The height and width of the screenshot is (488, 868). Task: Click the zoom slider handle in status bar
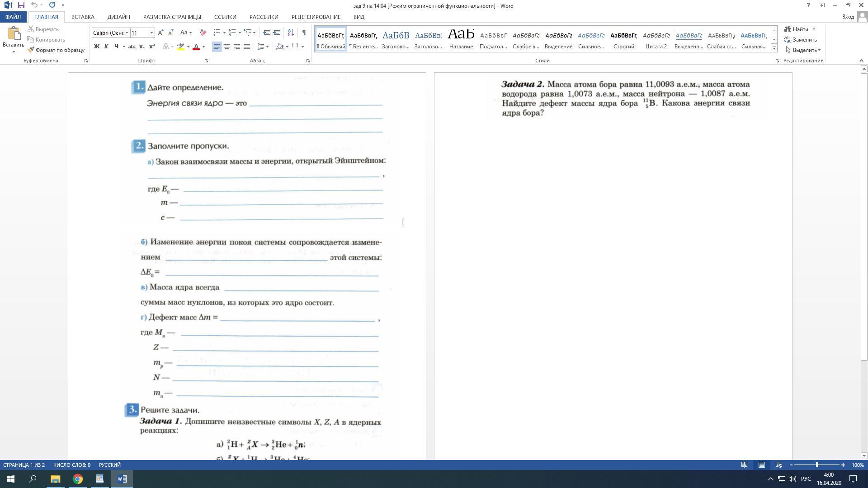(816, 465)
